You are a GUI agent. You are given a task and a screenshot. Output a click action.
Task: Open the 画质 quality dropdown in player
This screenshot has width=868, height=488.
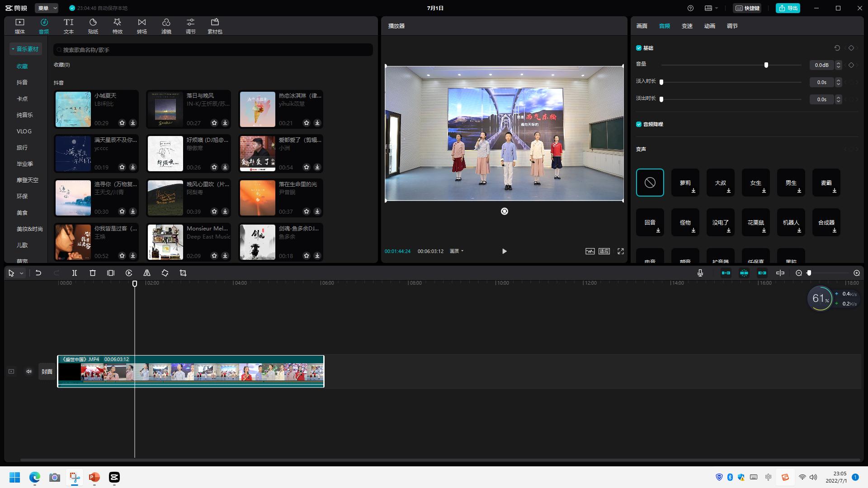(x=456, y=251)
